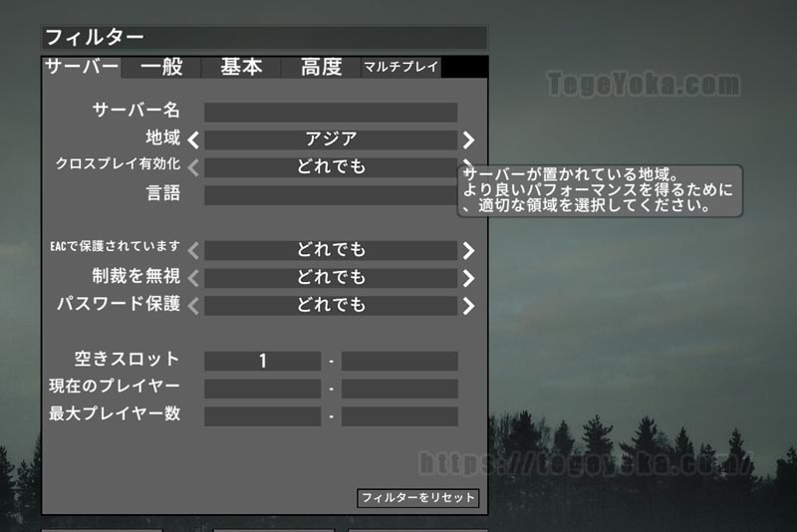This screenshot has width=797, height=532.
Task: Select previous クロスプレイ有効化 option
Action: [x=193, y=167]
